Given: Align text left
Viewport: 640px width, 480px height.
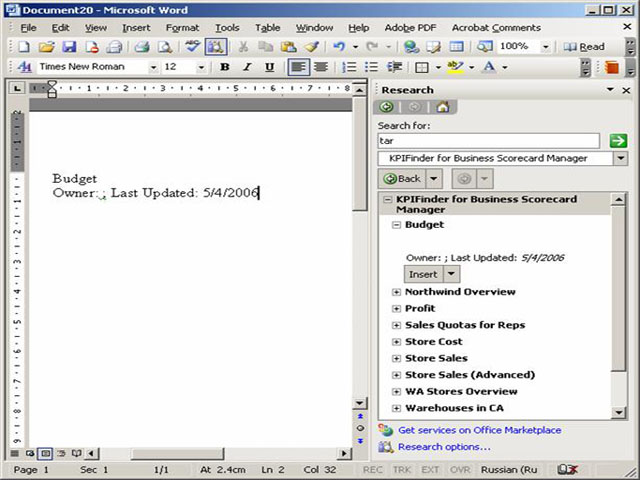Looking at the screenshot, I should [298, 67].
